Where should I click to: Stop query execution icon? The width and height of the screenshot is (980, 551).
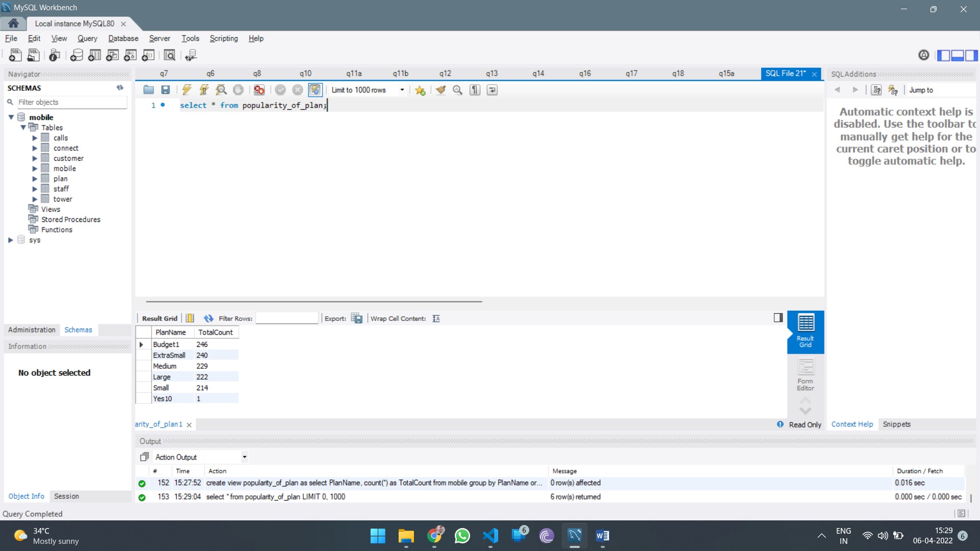click(238, 90)
